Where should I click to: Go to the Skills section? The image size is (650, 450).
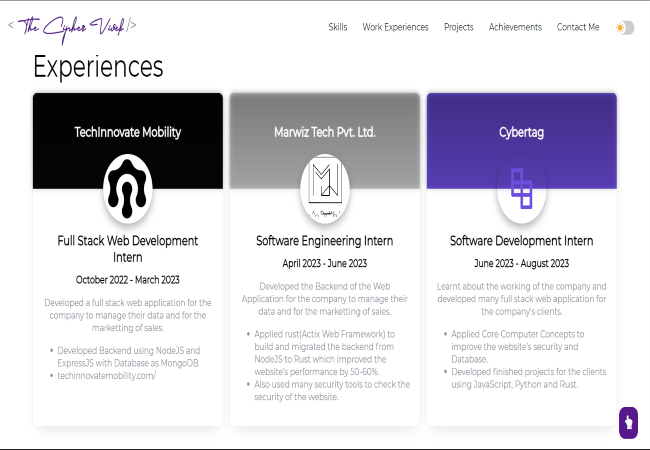coord(338,27)
